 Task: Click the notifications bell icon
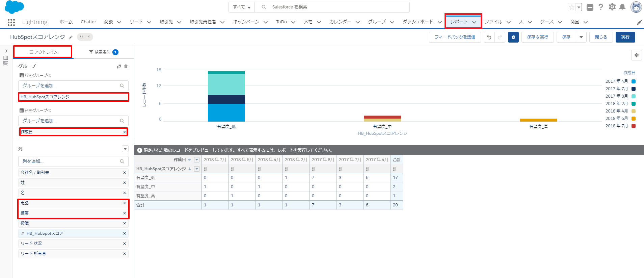622,7
